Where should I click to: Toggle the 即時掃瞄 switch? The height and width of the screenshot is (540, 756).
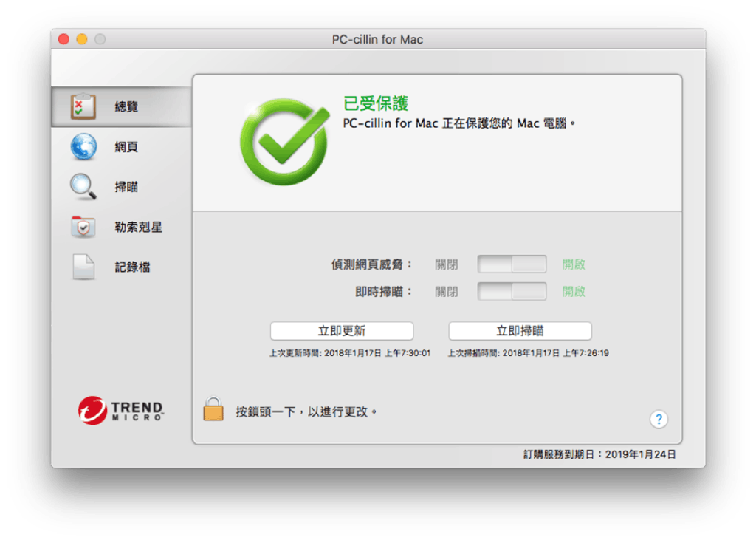(512, 291)
